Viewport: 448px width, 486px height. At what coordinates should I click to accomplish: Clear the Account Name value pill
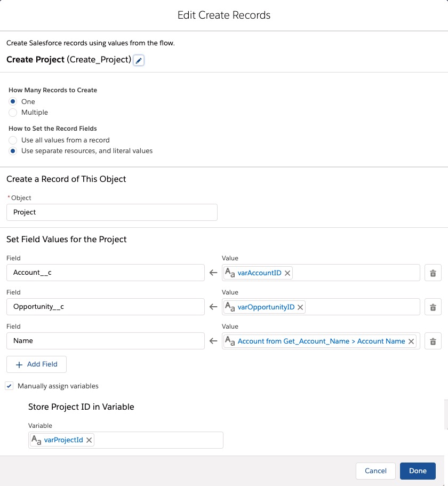(411, 341)
